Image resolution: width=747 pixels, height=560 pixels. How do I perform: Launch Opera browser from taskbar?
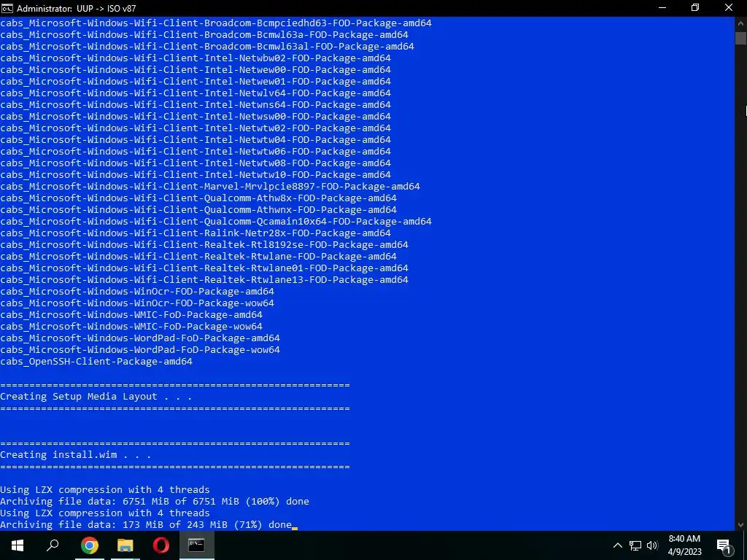[161, 545]
